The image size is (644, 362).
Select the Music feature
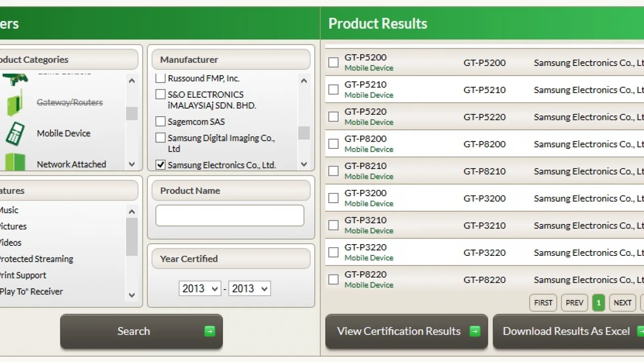pyautogui.click(x=9, y=210)
